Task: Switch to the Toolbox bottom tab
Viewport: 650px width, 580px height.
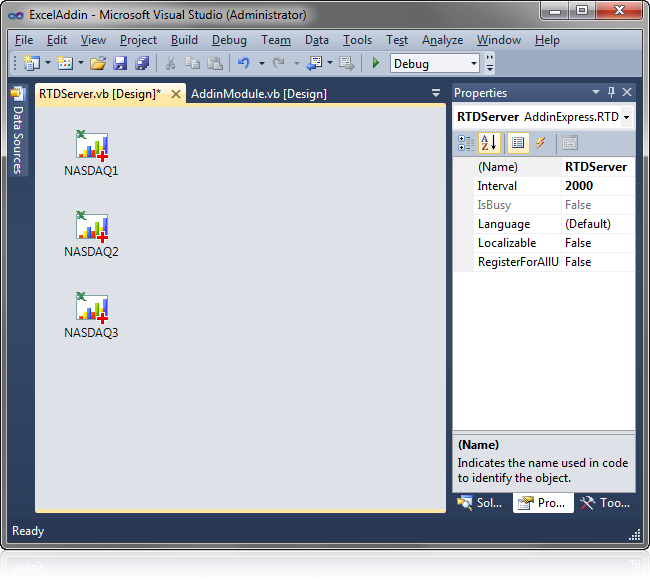Action: [606, 503]
